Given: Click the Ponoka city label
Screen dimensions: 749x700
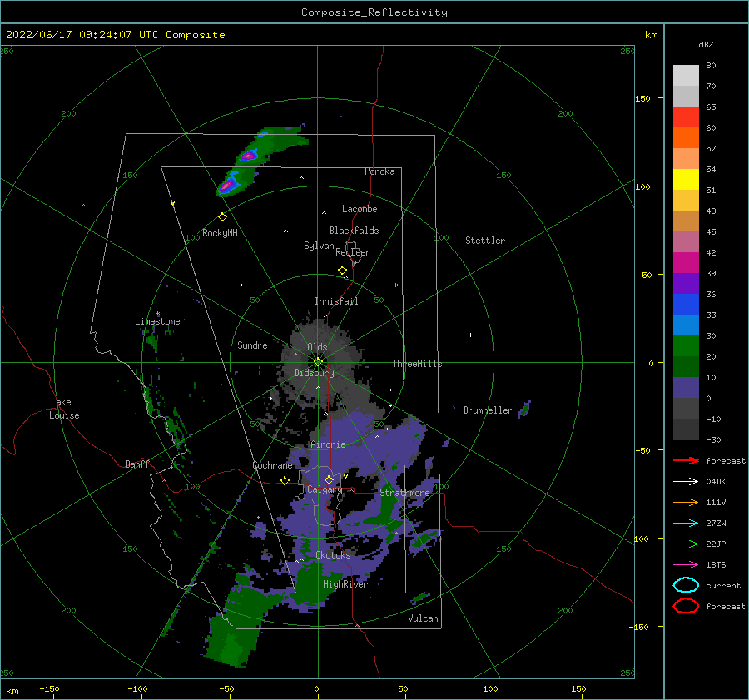Looking at the screenshot, I should pos(379,171).
